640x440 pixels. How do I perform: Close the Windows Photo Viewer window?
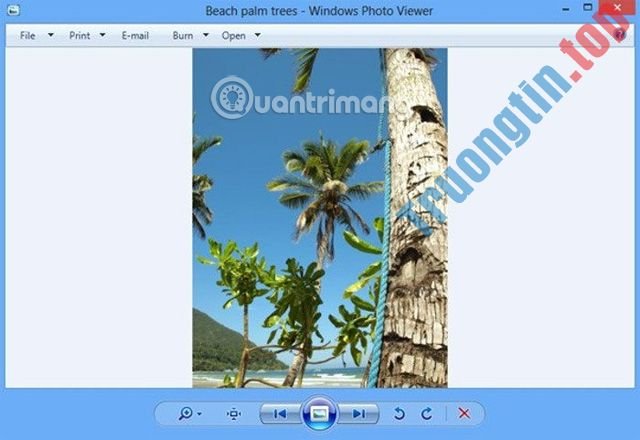pos(617,7)
